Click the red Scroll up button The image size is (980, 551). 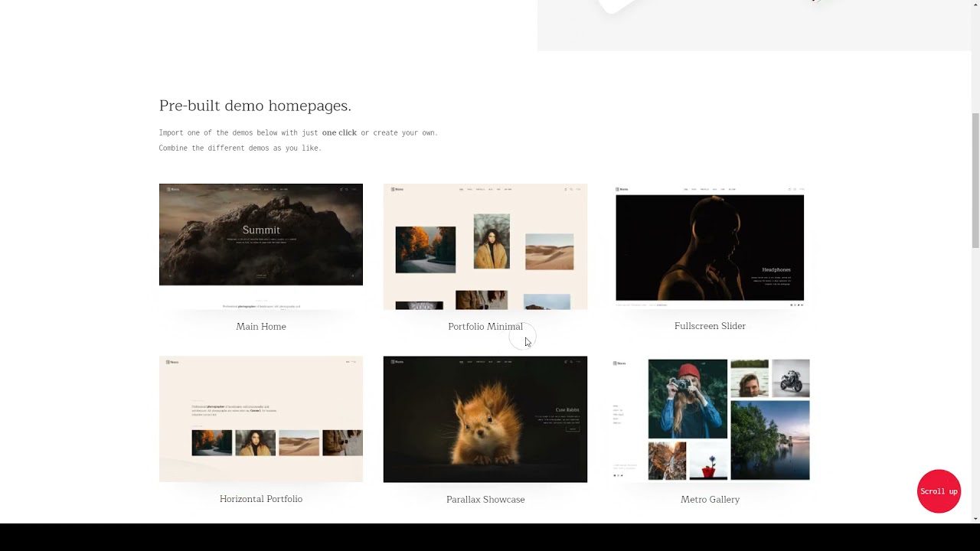click(x=939, y=491)
